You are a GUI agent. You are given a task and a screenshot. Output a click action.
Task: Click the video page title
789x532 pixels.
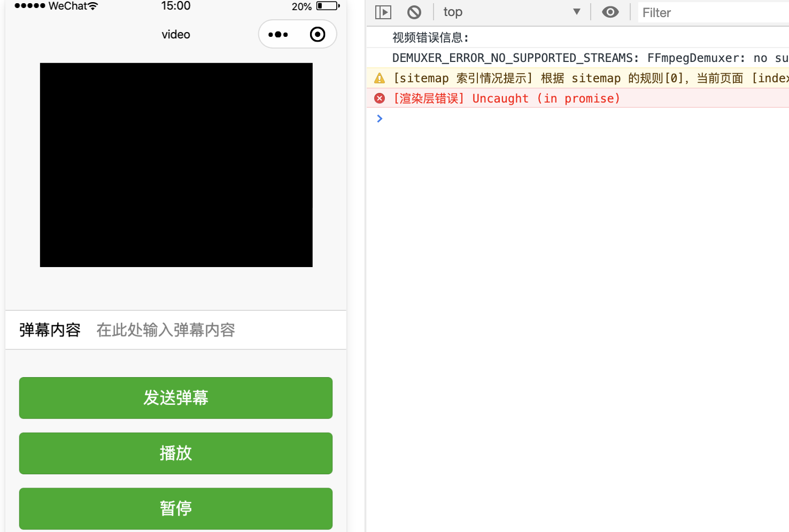coord(176,35)
